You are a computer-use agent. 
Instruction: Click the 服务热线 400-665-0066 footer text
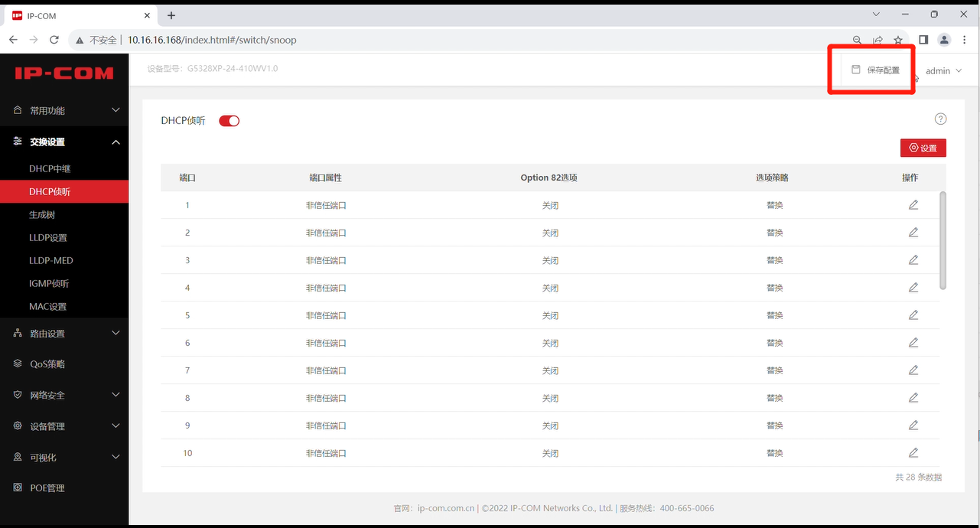666,508
